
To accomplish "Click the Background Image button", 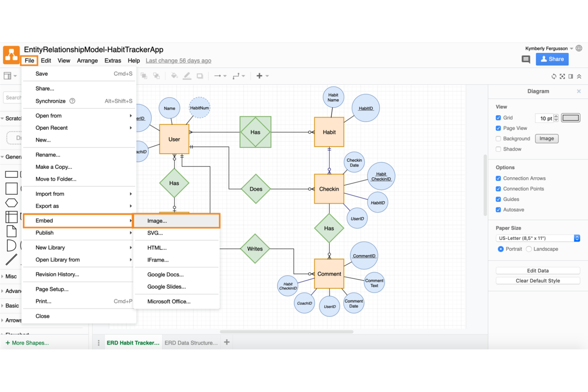I will point(547,139).
